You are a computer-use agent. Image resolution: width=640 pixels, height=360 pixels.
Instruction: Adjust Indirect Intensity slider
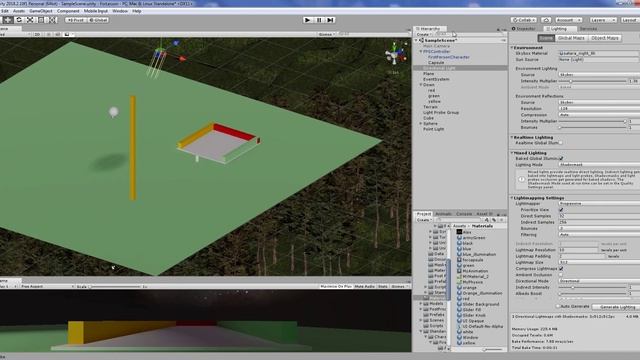(592, 287)
